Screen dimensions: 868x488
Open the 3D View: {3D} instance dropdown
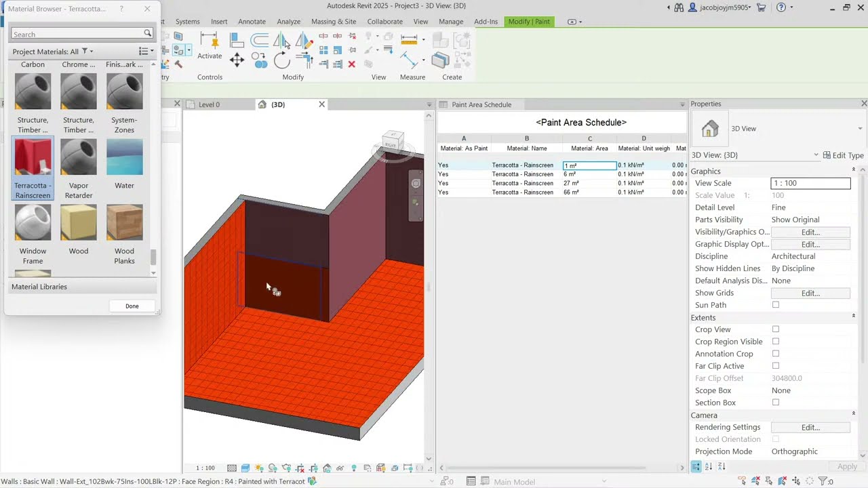click(x=816, y=155)
